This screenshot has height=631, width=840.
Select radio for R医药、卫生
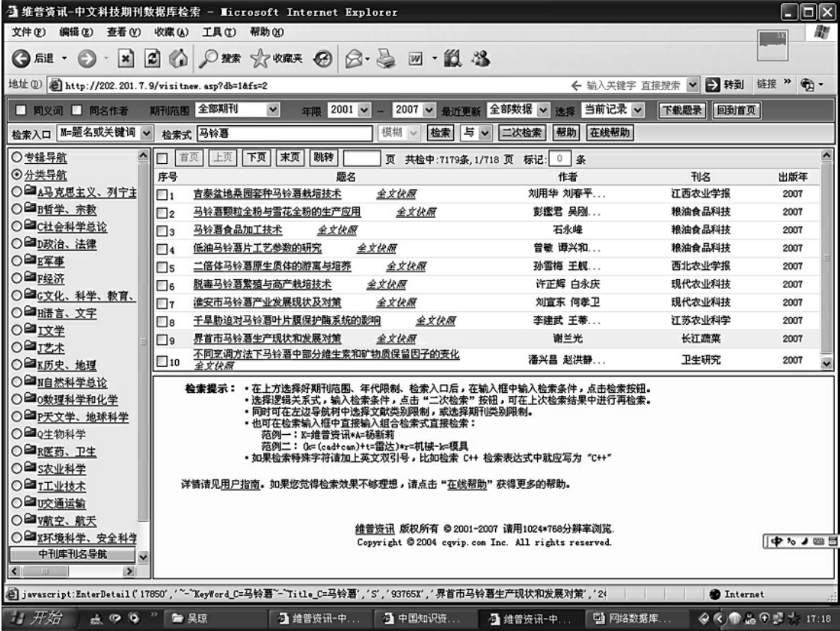pos(16,451)
